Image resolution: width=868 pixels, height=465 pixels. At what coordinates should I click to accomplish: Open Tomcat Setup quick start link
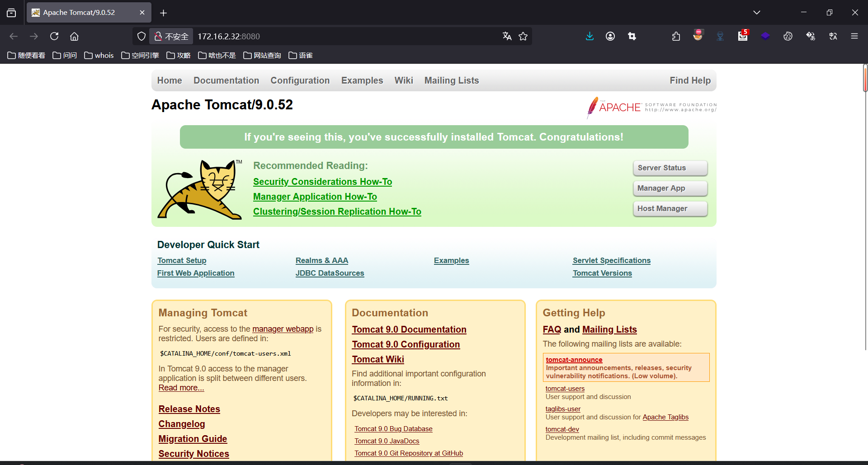click(182, 261)
